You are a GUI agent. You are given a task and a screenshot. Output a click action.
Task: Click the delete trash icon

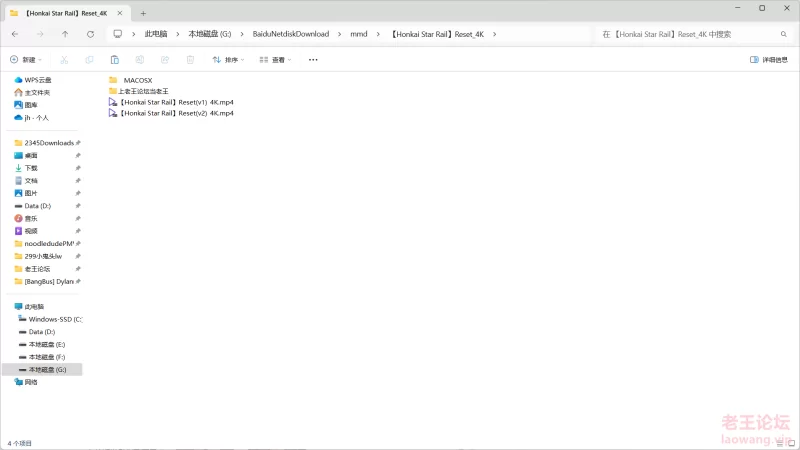tap(190, 60)
